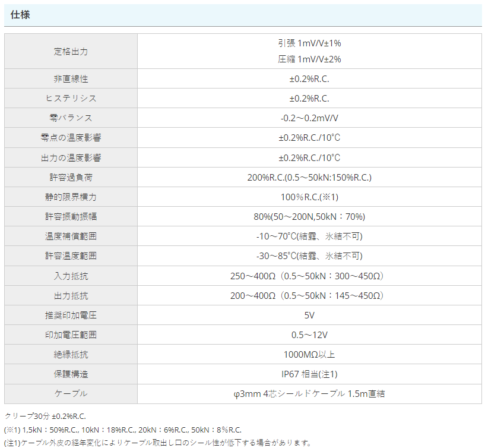
Task: Select the 出力の温度影響 row label
Action: click(x=71, y=158)
